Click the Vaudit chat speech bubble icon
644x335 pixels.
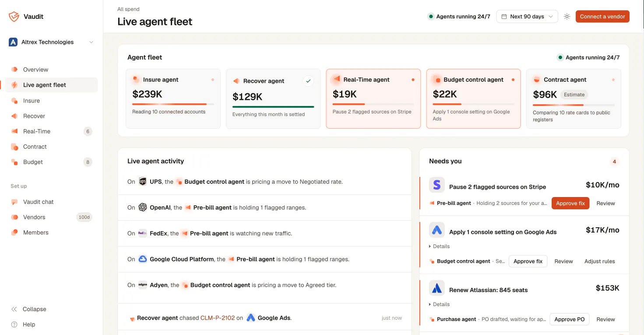click(14, 202)
